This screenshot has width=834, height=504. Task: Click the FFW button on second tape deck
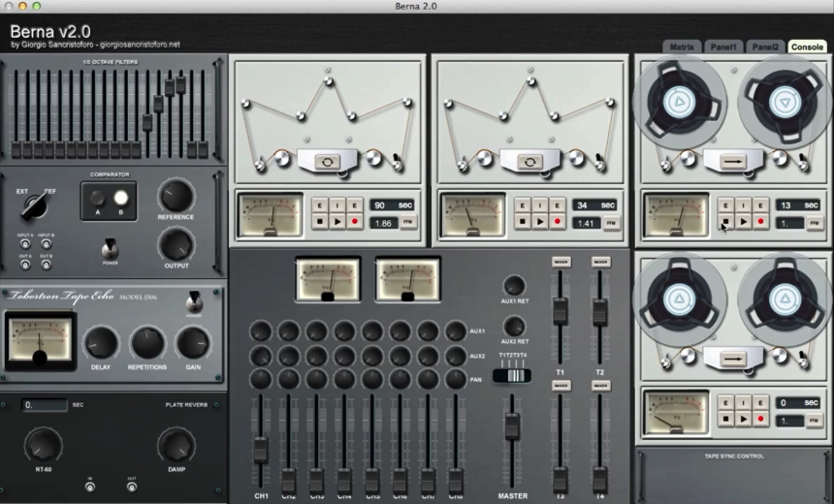[611, 223]
